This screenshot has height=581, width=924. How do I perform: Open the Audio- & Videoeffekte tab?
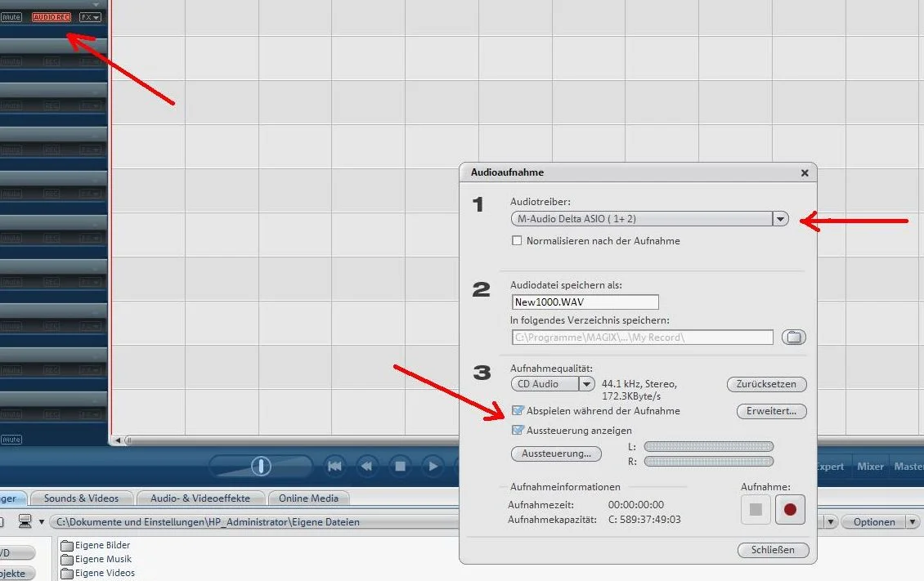(x=200, y=498)
